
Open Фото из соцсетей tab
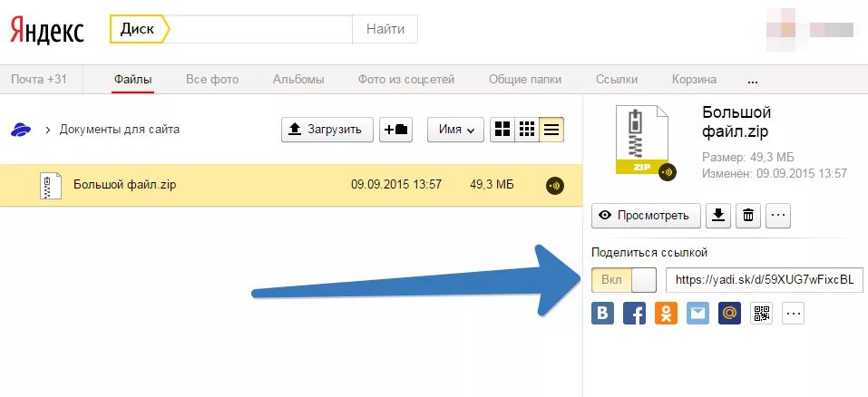406,79
